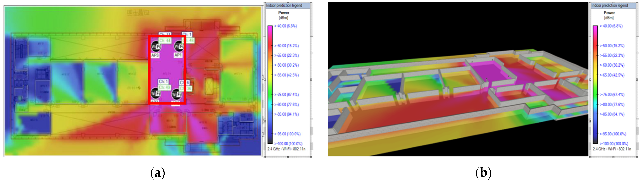The height and width of the screenshot is (181, 644).
Task: Click >-65.00 (42.5%) entry in 3D view legend
Action: (612, 75)
